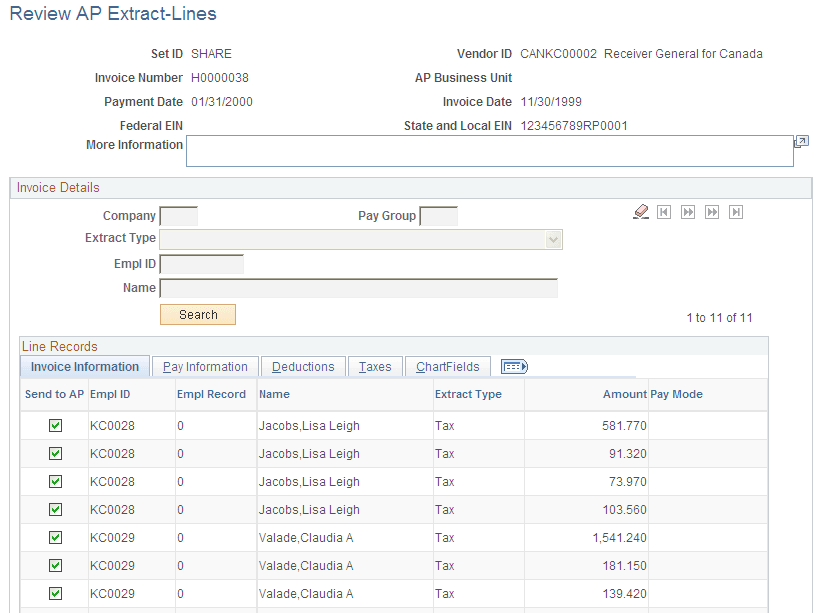Click the Empl Record column header

click(211, 394)
